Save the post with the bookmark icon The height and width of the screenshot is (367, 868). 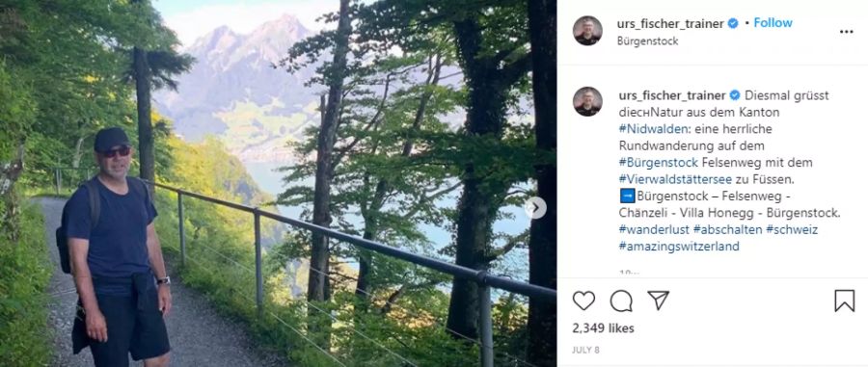pyautogui.click(x=844, y=301)
